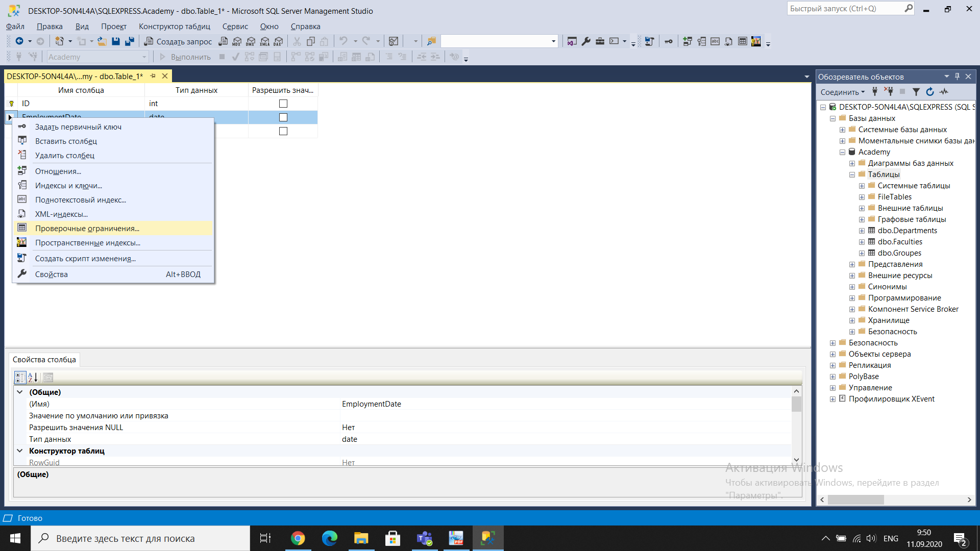
Task: Open Windows Start menu
Action: [x=15, y=538]
